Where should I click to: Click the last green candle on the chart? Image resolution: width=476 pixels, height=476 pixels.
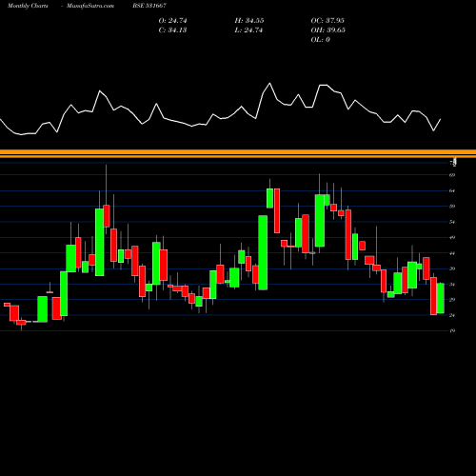point(441,298)
